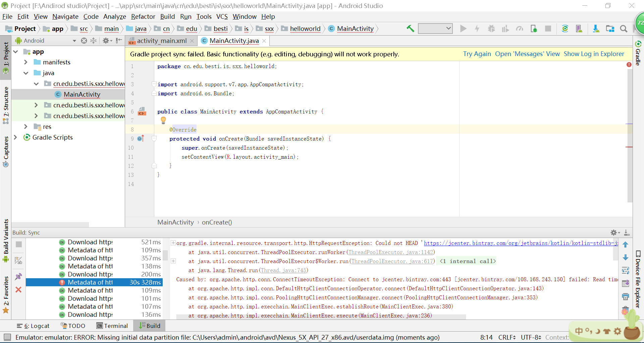Image resolution: width=644 pixels, height=343 pixels.
Task: Click the Run with Coverage icon
Action: point(505,29)
